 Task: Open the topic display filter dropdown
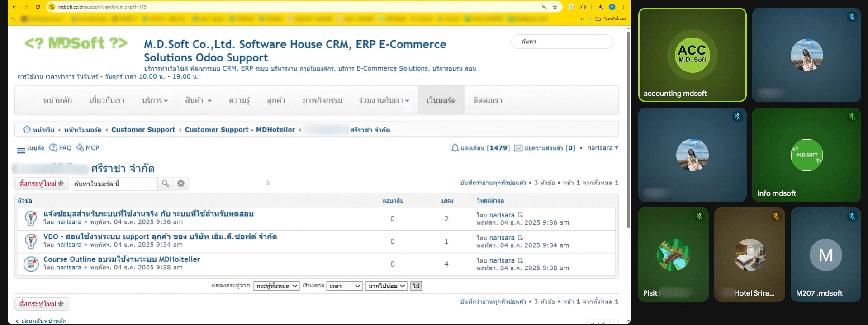[x=276, y=286]
